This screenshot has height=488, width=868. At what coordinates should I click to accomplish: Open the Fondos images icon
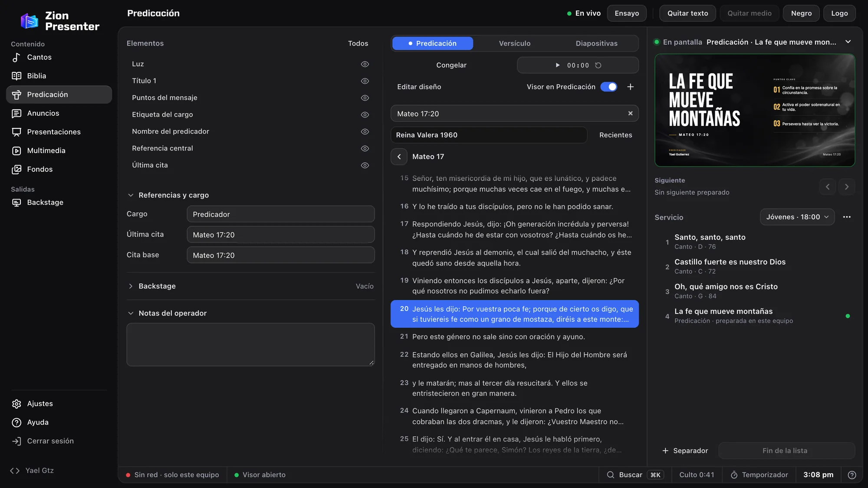(x=16, y=169)
